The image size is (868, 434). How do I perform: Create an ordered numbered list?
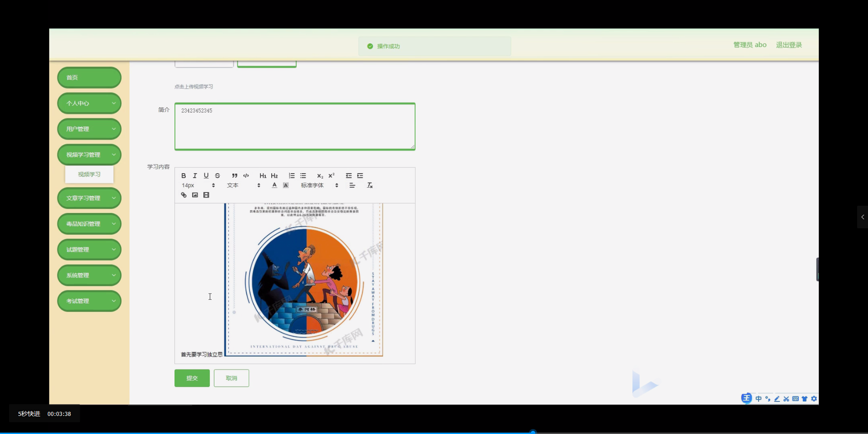point(292,175)
